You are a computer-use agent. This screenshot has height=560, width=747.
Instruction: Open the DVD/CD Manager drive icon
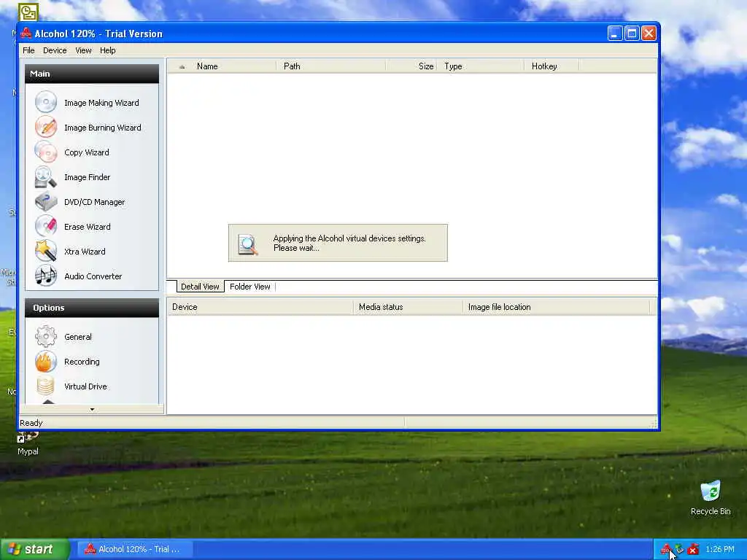point(46,201)
